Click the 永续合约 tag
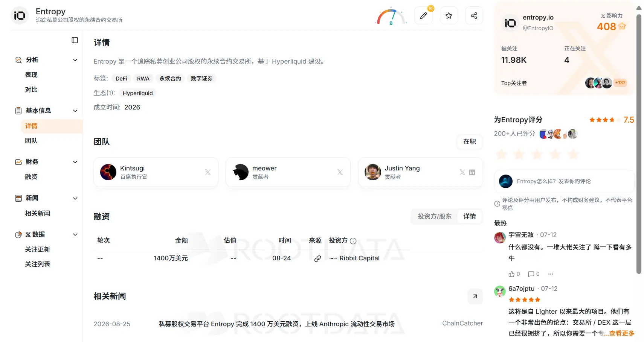 coord(170,79)
